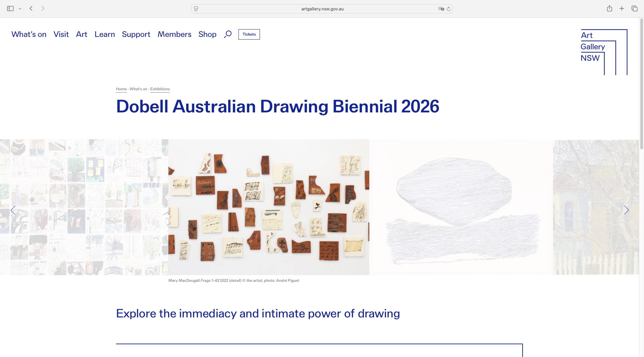Screen dimensions: 644x357
Task: Follow the Exhibitions breadcrumb link
Action: pos(160,89)
